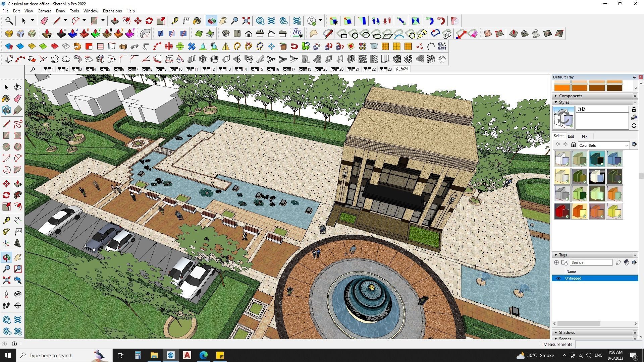Choose the red style thumbnail in Color Sets
Image resolution: width=644 pixels, height=362 pixels.
(x=562, y=211)
